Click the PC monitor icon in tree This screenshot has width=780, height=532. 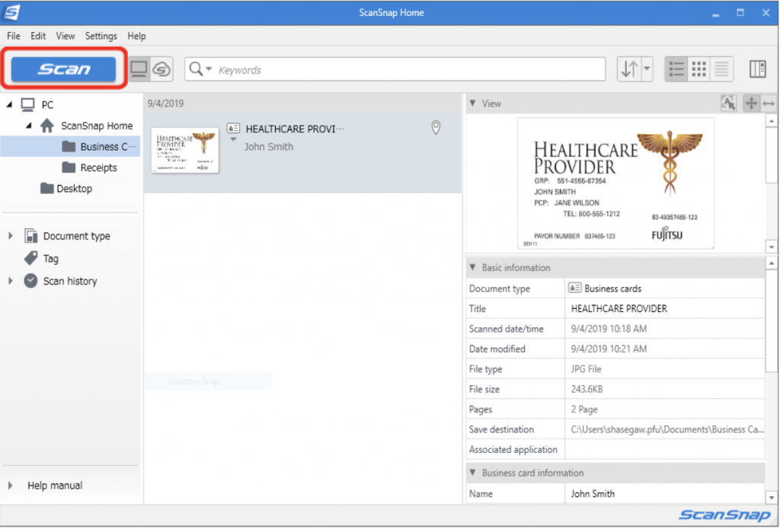point(28,104)
